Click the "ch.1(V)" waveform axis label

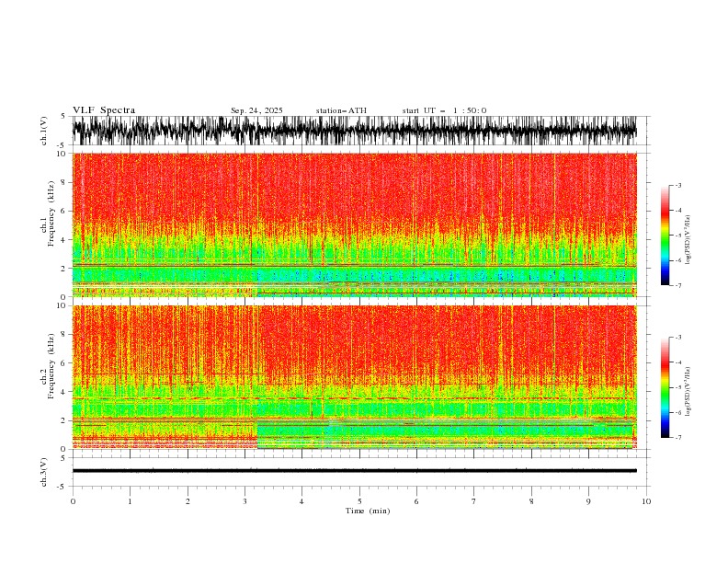[44, 131]
